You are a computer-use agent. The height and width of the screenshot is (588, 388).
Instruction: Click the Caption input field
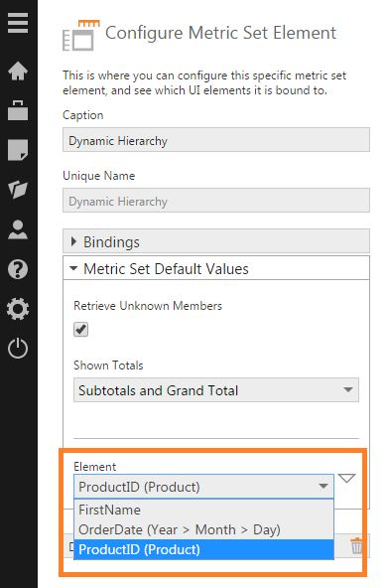tap(216, 140)
